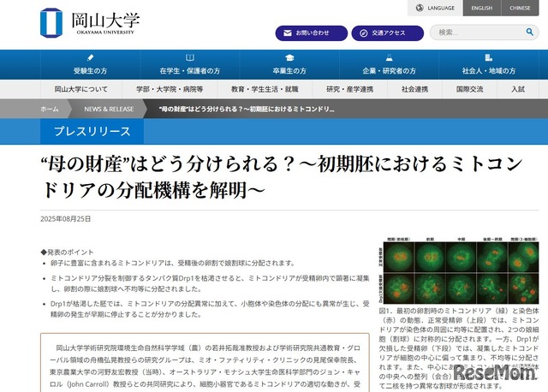Click envelope icon on お問い合わせ button
This screenshot has width=548, height=392.
[288, 33]
